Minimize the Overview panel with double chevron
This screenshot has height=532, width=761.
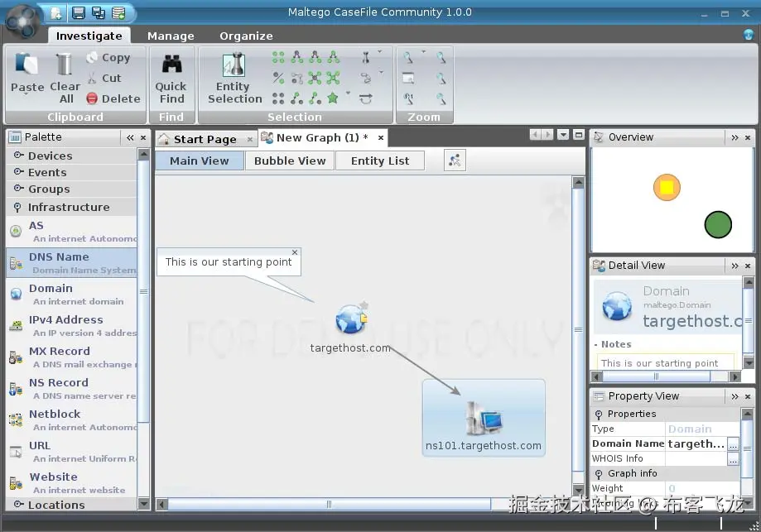pyautogui.click(x=735, y=137)
